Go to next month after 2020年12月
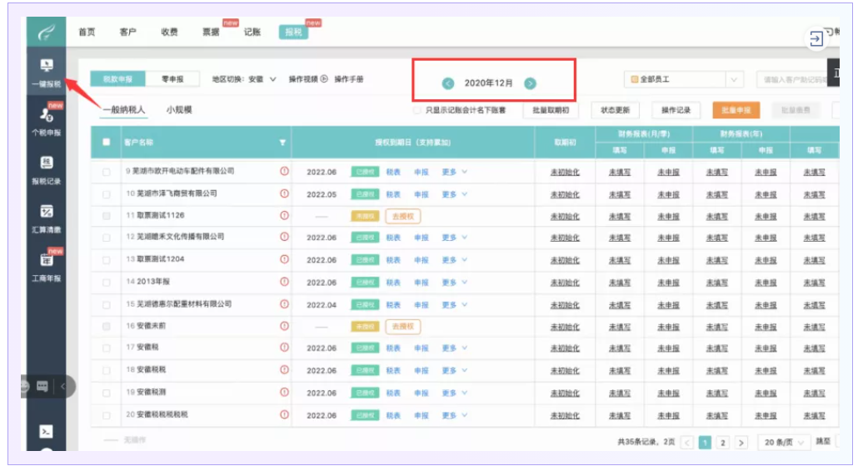This screenshot has height=471, width=868. click(x=530, y=83)
